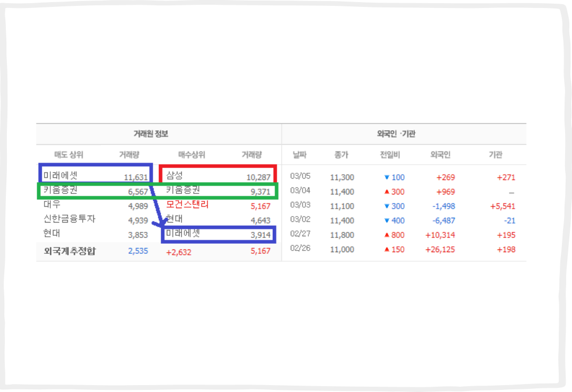Click foreign net value +26,125
Screen dimensions: 572x392
pyautogui.click(x=440, y=250)
